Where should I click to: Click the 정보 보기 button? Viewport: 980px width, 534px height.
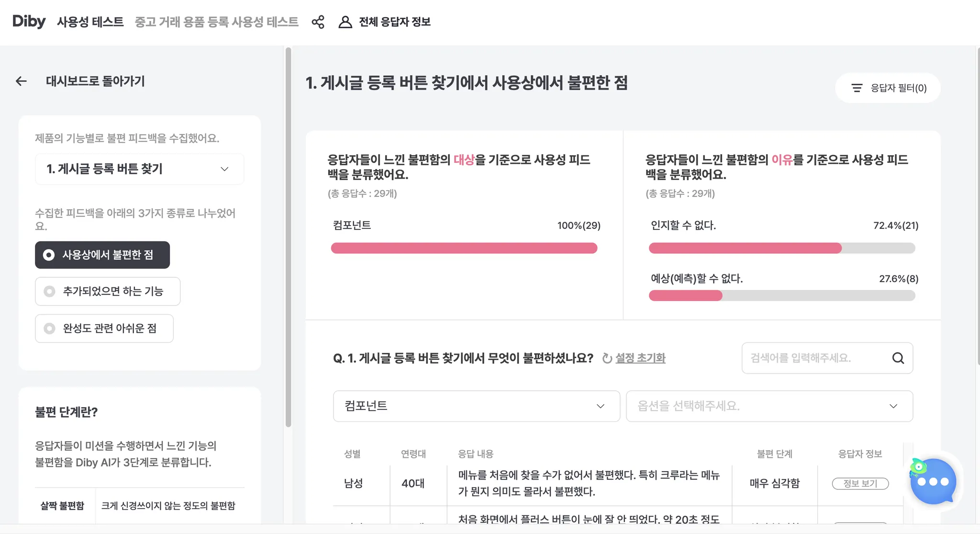pyautogui.click(x=860, y=484)
